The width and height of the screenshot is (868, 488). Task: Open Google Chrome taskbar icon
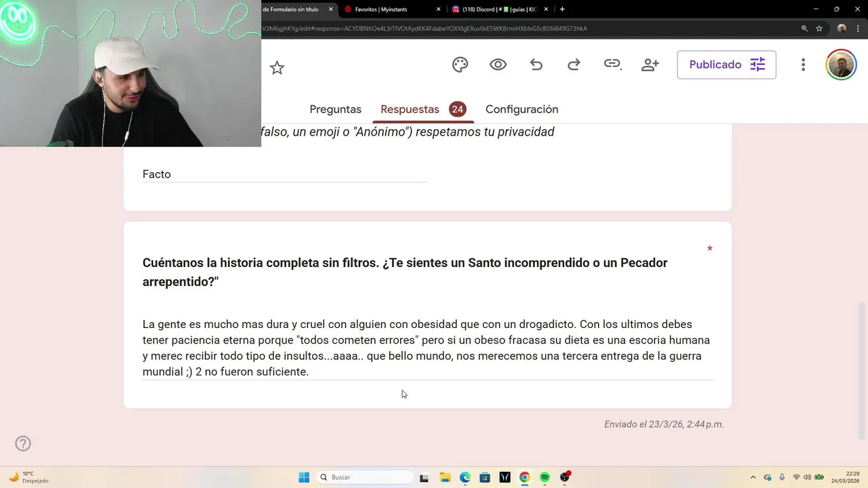[524, 477]
